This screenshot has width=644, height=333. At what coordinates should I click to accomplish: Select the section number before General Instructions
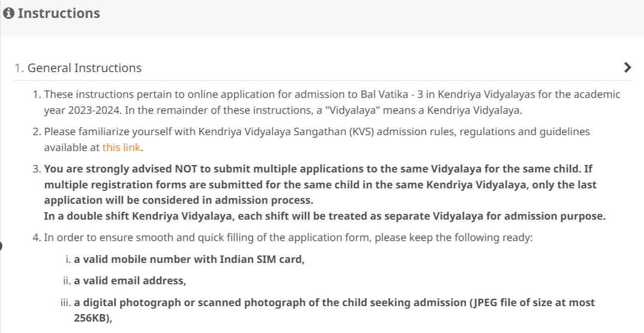pos(19,68)
